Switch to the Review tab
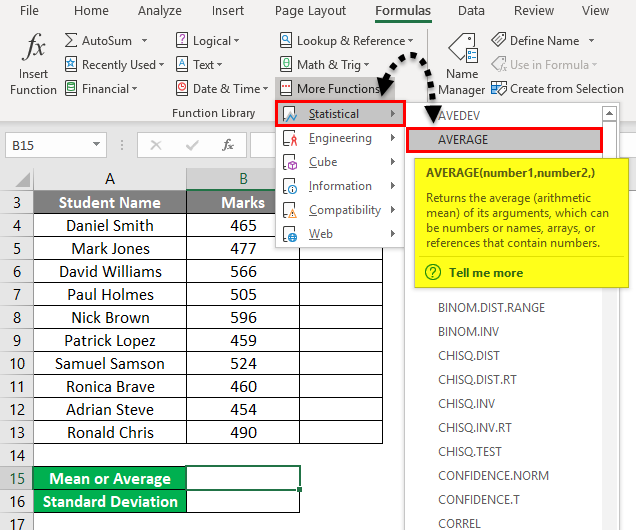 [x=534, y=11]
